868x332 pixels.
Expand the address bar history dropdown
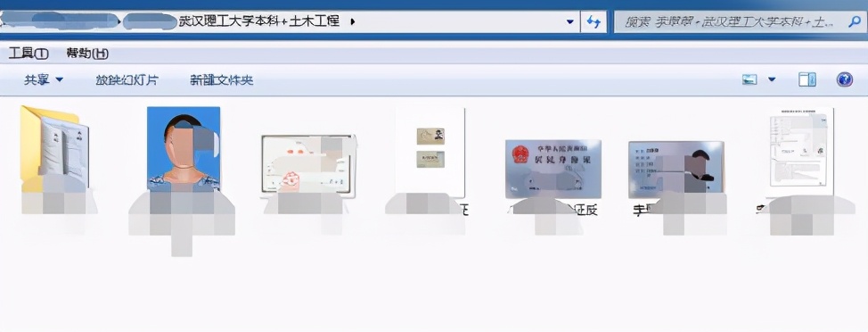click(570, 22)
